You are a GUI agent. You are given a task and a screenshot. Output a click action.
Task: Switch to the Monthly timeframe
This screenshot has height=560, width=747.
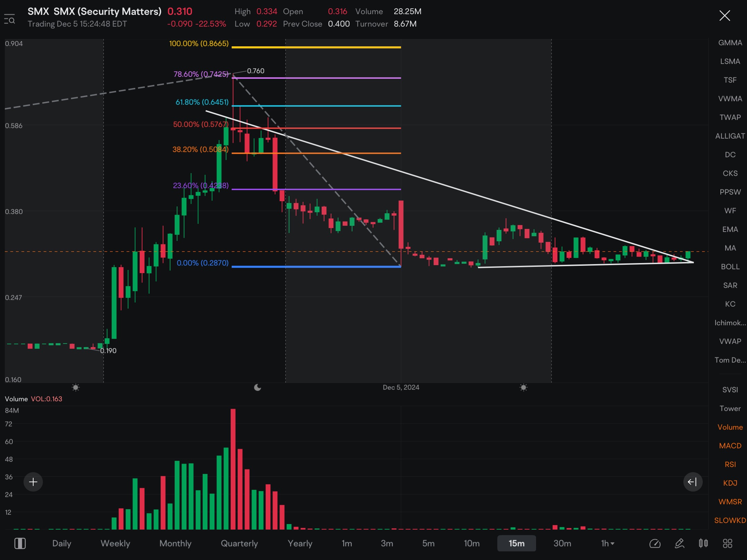(175, 543)
